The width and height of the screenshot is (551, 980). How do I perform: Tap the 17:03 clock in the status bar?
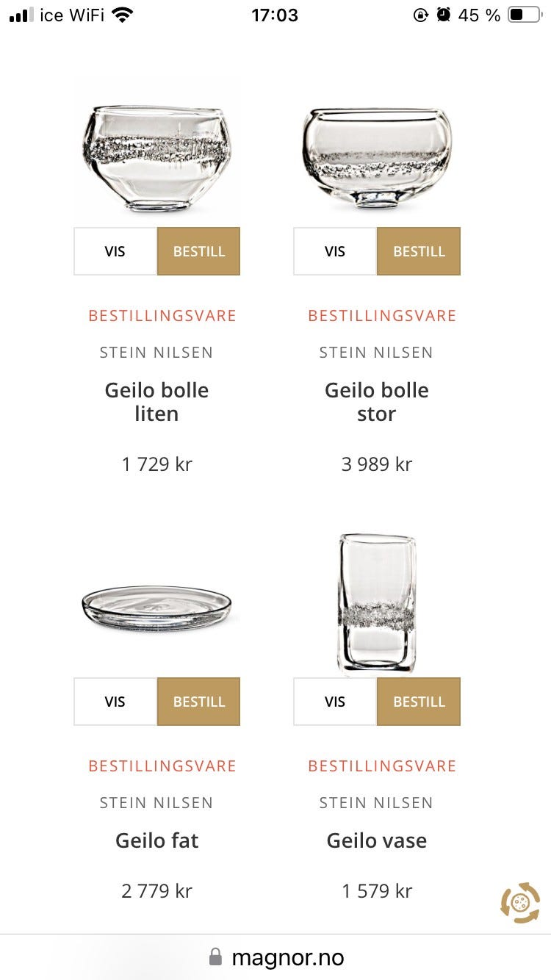tap(275, 15)
